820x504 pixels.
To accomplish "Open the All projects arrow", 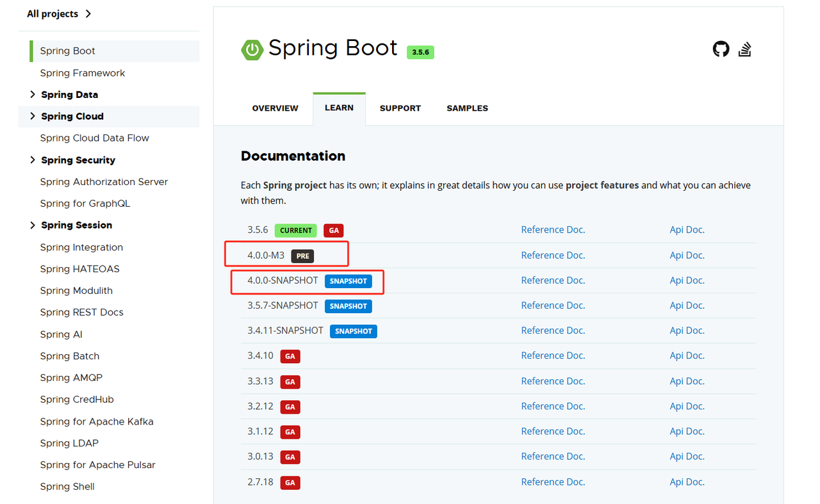I will pyautogui.click(x=88, y=13).
